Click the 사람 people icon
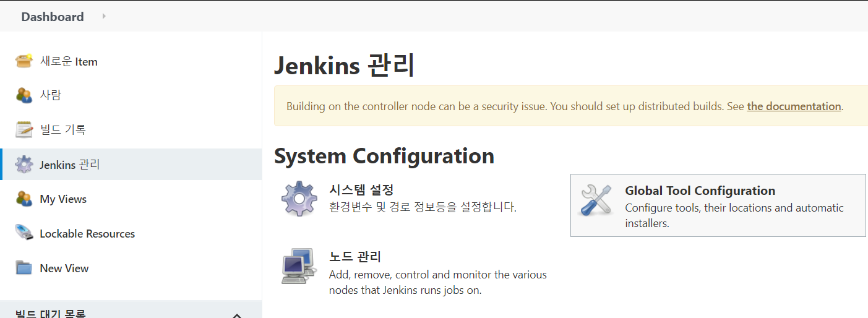Screen dimensions: 868x318 click(x=24, y=95)
